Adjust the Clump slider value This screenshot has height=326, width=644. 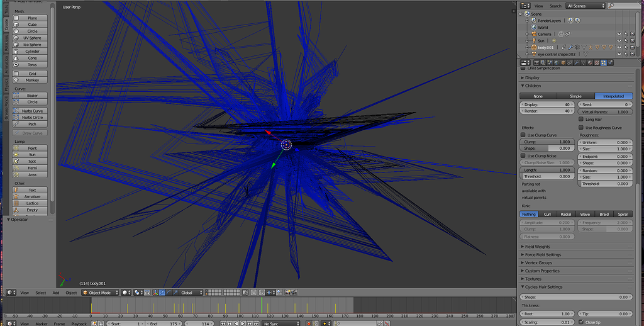click(547, 142)
